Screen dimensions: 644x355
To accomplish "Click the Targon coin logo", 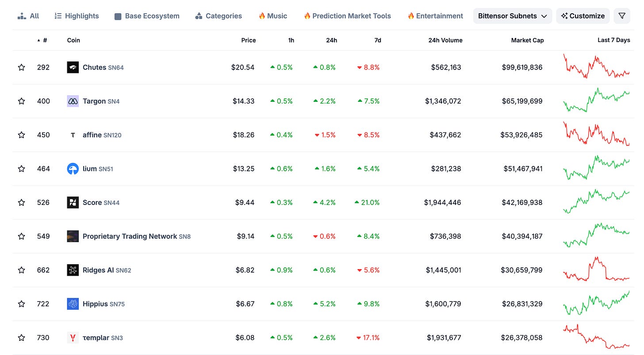I will pos(73,101).
